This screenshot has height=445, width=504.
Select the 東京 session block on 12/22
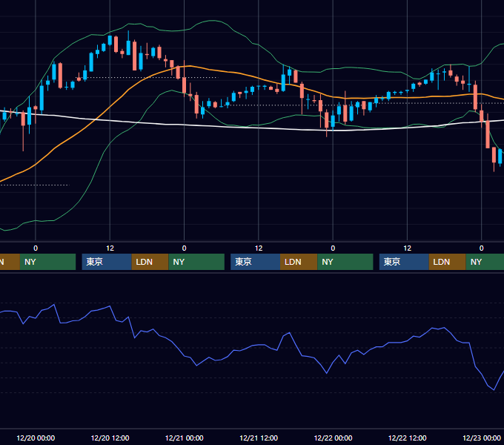pos(404,262)
